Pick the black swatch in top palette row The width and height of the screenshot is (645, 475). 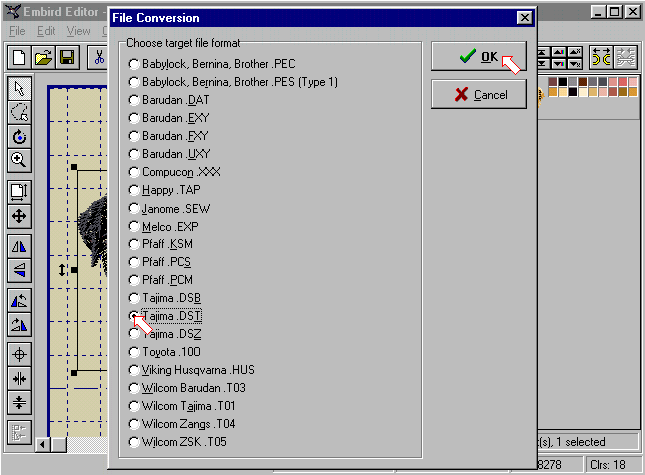pos(563,81)
